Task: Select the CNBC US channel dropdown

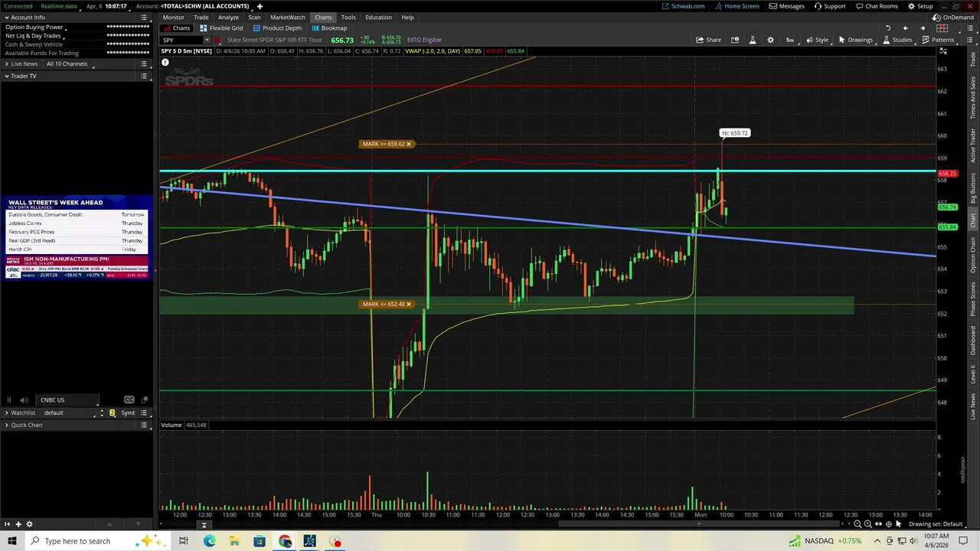Action: [69, 399]
